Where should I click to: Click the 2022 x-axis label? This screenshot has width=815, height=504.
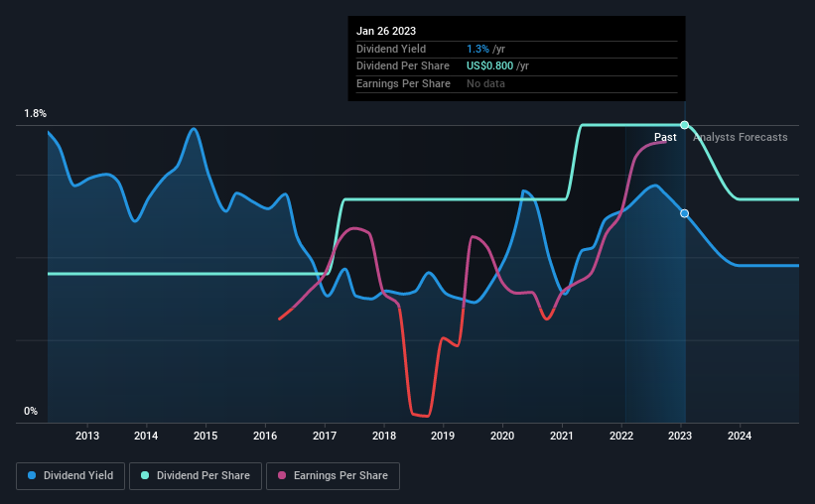click(x=621, y=436)
